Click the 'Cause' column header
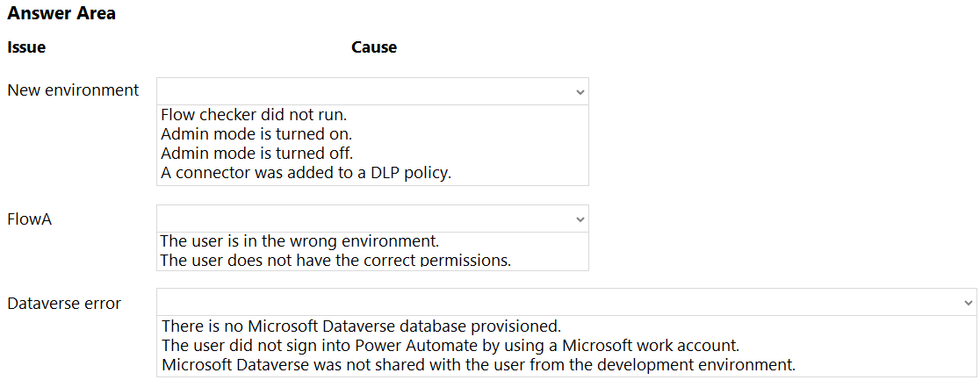The width and height of the screenshot is (980, 380). [x=374, y=47]
